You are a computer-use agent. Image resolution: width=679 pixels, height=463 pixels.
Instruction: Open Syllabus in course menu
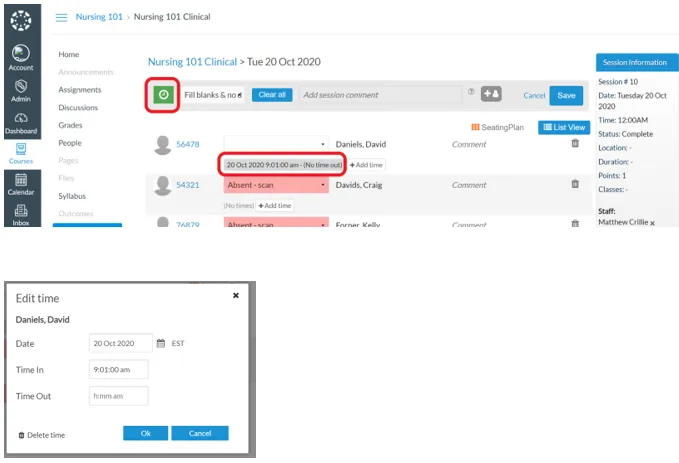(x=72, y=196)
